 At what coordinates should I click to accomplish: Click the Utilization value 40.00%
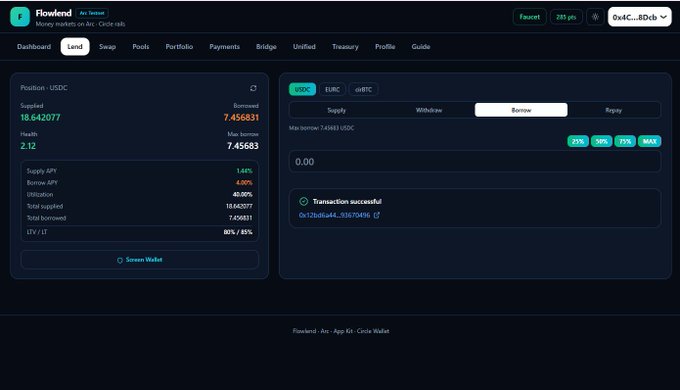[x=242, y=194]
